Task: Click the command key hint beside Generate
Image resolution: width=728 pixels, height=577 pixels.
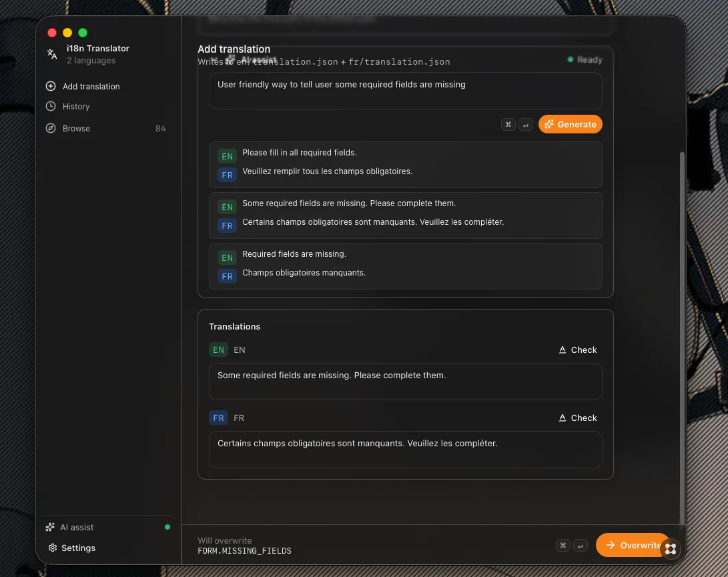Action: [508, 125]
